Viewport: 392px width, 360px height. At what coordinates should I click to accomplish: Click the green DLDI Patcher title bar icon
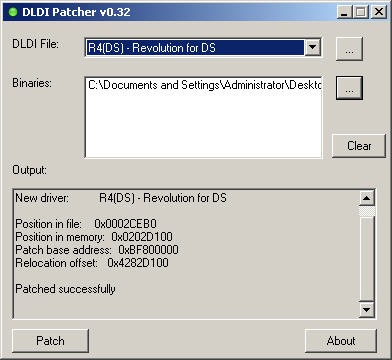point(13,13)
